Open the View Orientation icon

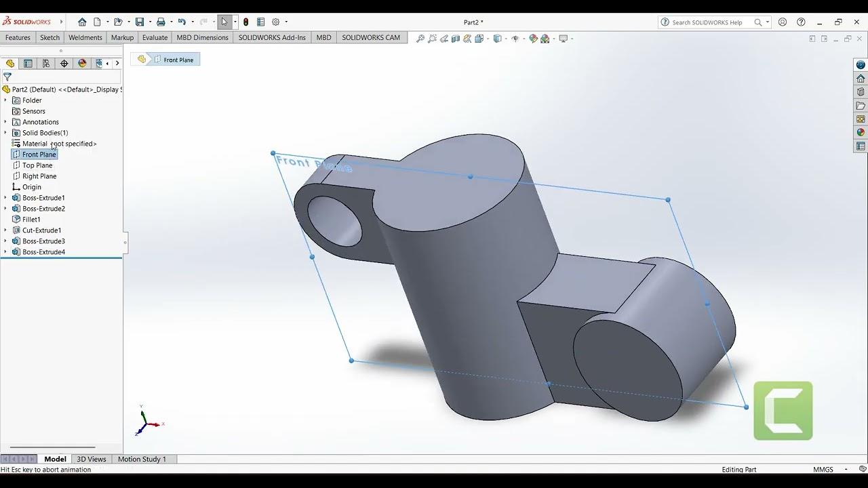click(x=479, y=39)
